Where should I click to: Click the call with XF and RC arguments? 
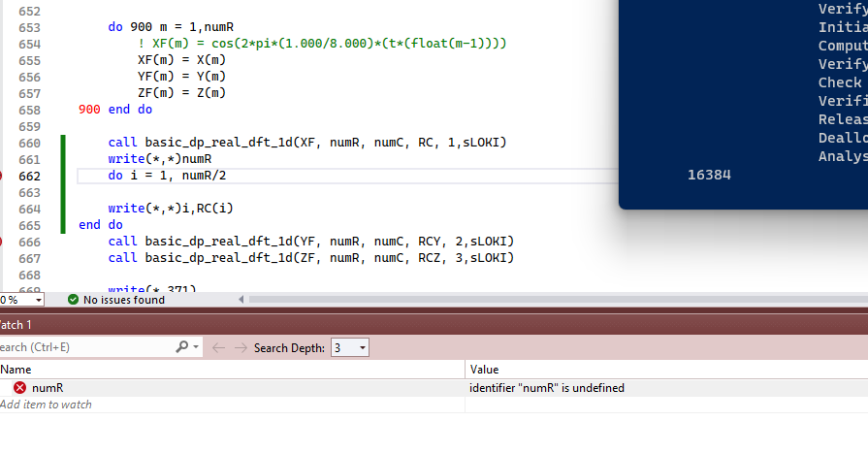307,143
